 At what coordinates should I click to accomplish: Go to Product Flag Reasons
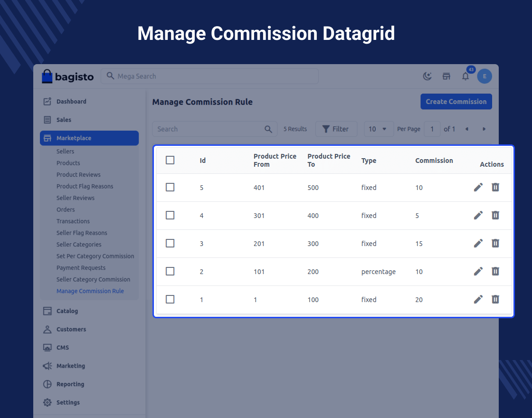85,186
